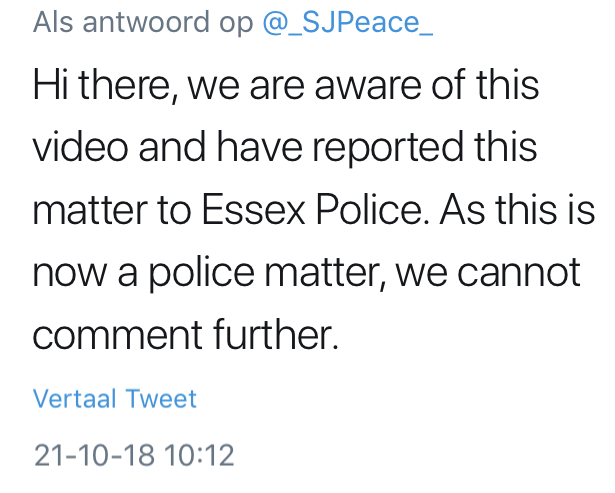Click the Vertaal Tweet link
This screenshot has width=615, height=493.
(x=115, y=399)
